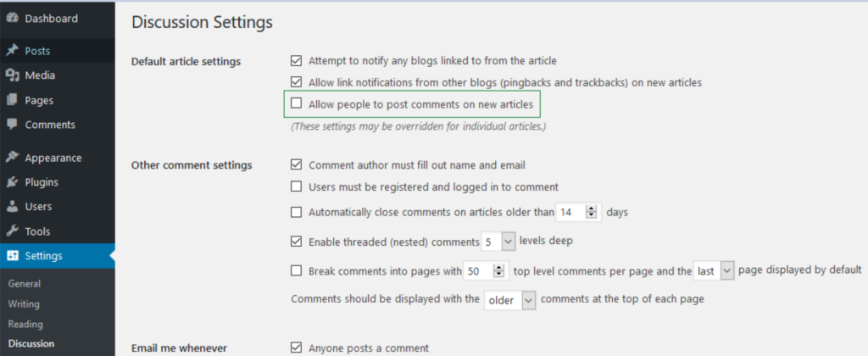868x356 pixels.
Task: Open Media via its camera icon
Action: 13,75
